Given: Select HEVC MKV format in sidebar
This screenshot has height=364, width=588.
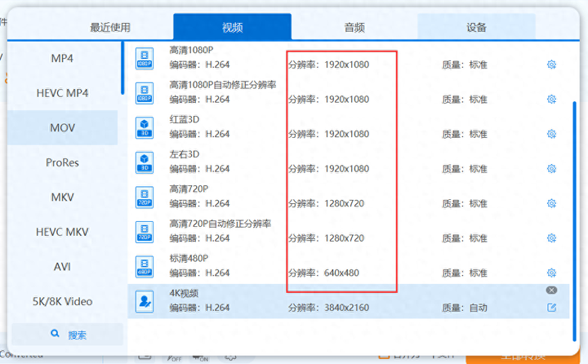Looking at the screenshot, I should coord(62,232).
